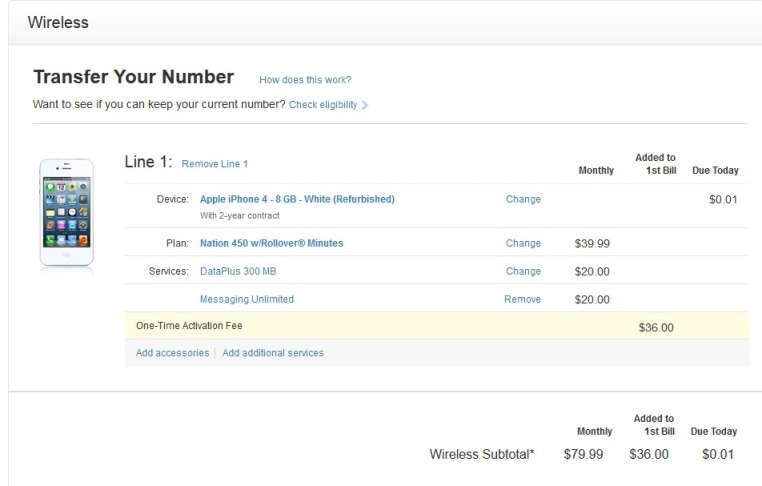Screen dimensions: 762x486
Task: Open the Messaging Unlimited service link
Action: (x=247, y=299)
